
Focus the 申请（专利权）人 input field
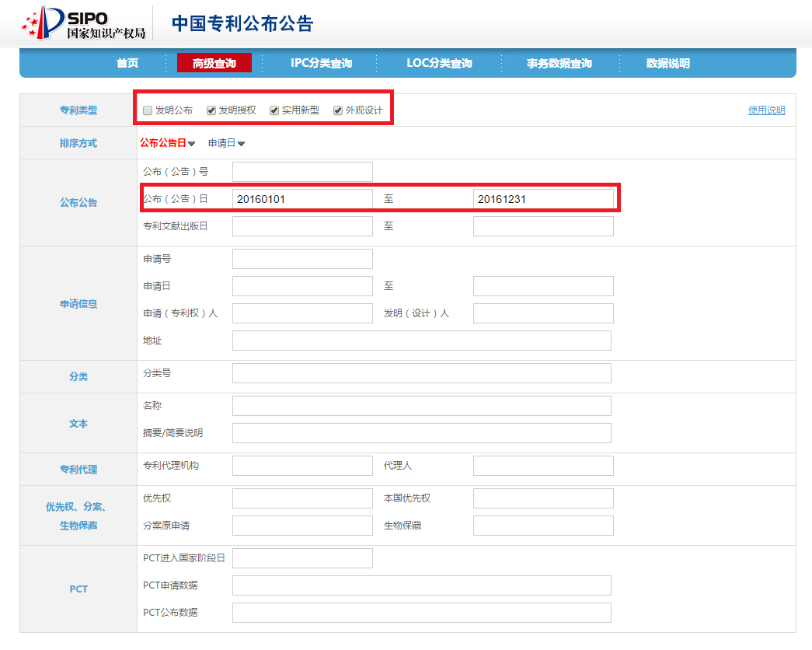302,313
